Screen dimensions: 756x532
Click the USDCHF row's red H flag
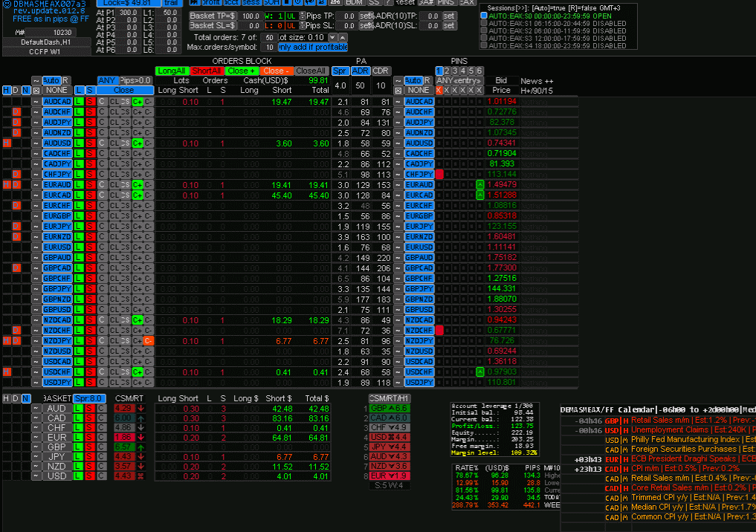(x=6, y=372)
